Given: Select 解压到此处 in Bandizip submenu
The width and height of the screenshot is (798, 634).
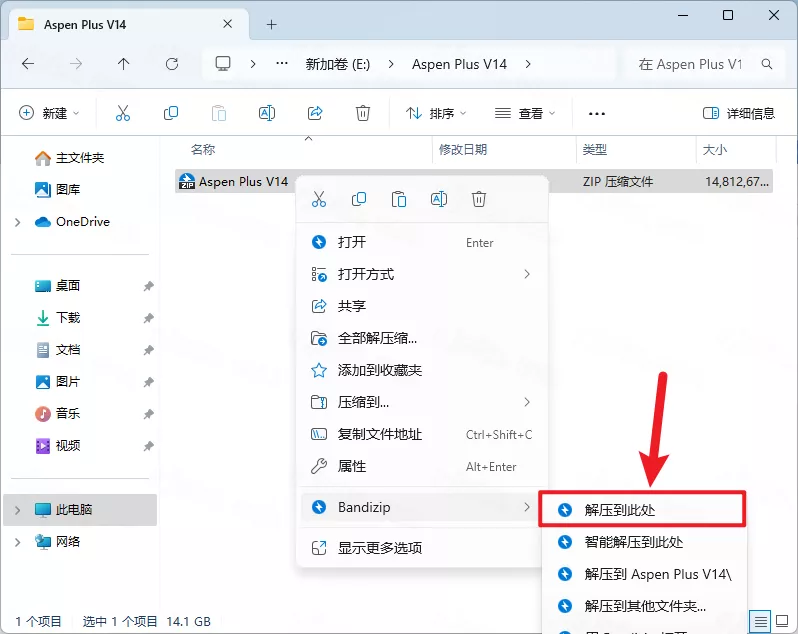Looking at the screenshot, I should point(643,509).
